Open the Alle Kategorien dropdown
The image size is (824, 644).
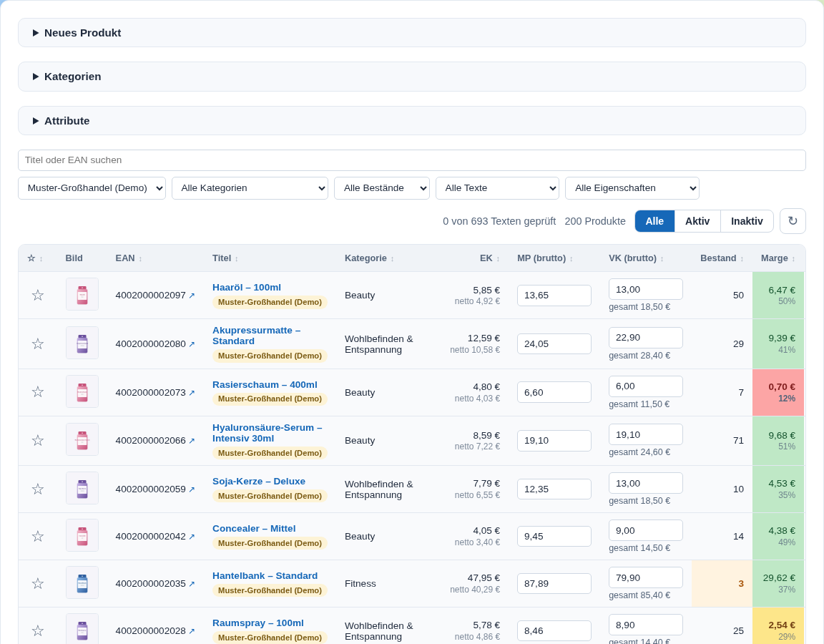tap(250, 188)
